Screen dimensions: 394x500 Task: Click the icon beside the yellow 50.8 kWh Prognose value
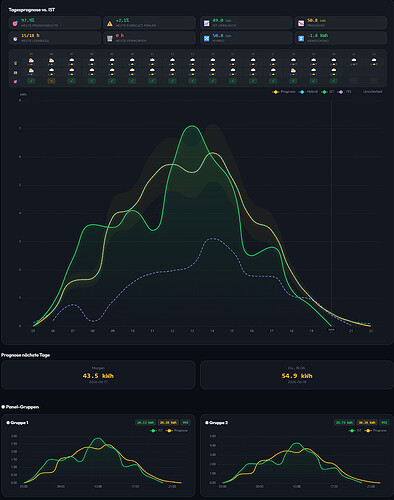pos(301,23)
